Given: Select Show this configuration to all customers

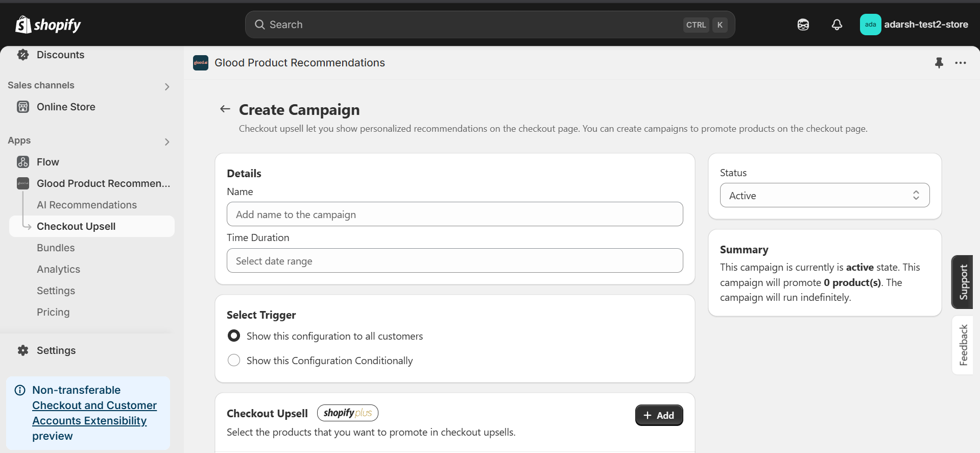Looking at the screenshot, I should click(x=234, y=336).
